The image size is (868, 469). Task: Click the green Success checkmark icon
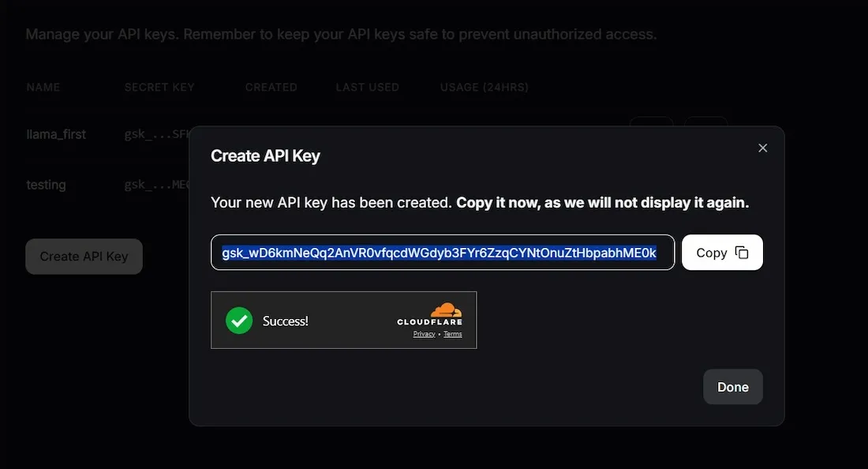[239, 321]
